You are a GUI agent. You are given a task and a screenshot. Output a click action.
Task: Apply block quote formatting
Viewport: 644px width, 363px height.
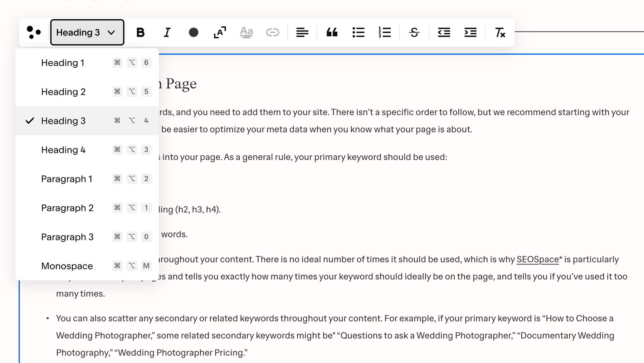click(x=332, y=33)
